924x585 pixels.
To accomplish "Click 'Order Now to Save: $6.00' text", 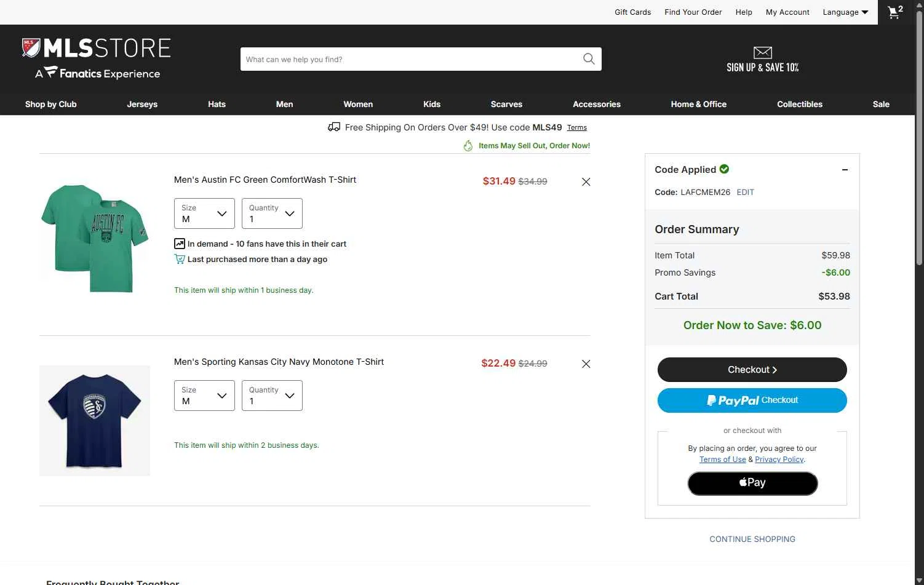I will coord(752,325).
